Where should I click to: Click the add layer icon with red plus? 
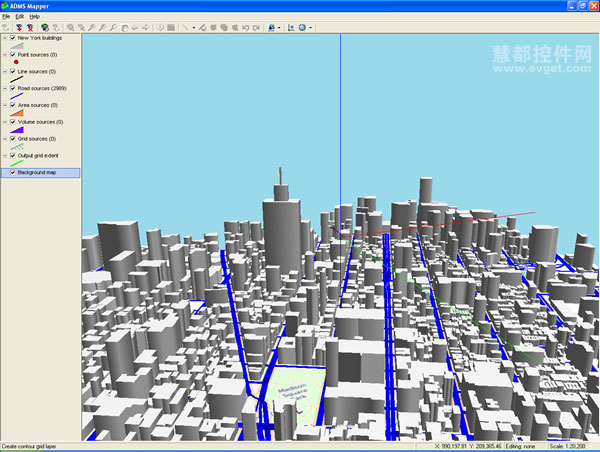[19, 28]
